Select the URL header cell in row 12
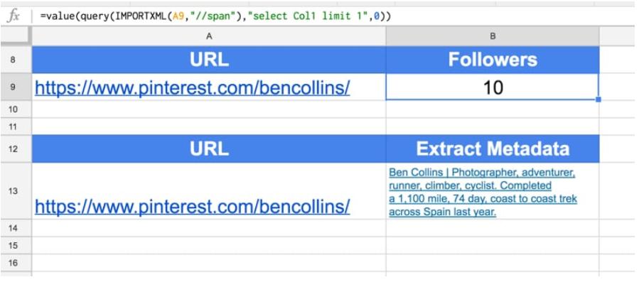The width and height of the screenshot is (644, 287). [208, 148]
